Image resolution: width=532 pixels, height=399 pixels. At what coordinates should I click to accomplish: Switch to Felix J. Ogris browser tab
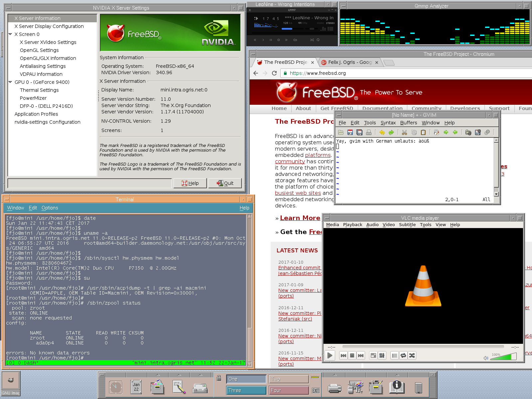point(350,62)
